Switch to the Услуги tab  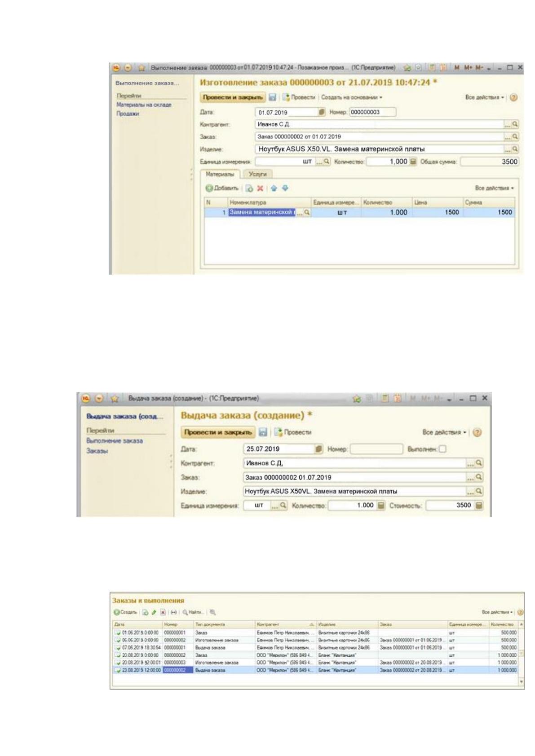pyautogui.click(x=257, y=174)
